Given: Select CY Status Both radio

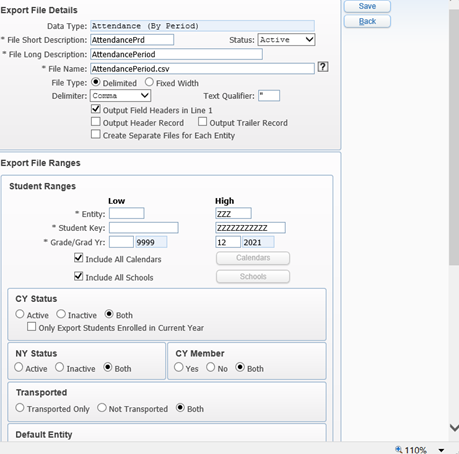Looking at the screenshot, I should point(109,314).
